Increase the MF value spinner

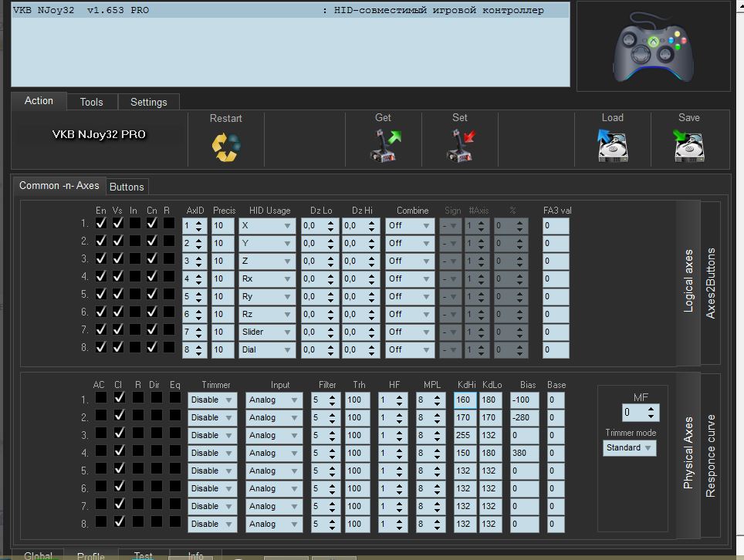coord(653,408)
